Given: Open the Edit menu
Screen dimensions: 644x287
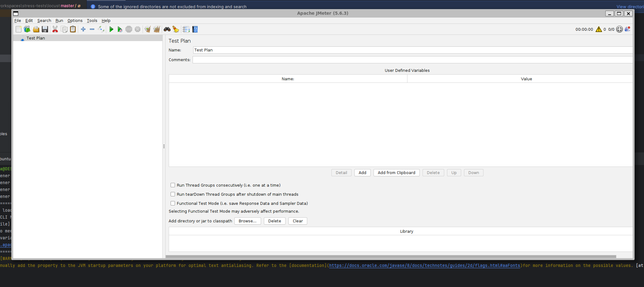Looking at the screenshot, I should [29, 20].
